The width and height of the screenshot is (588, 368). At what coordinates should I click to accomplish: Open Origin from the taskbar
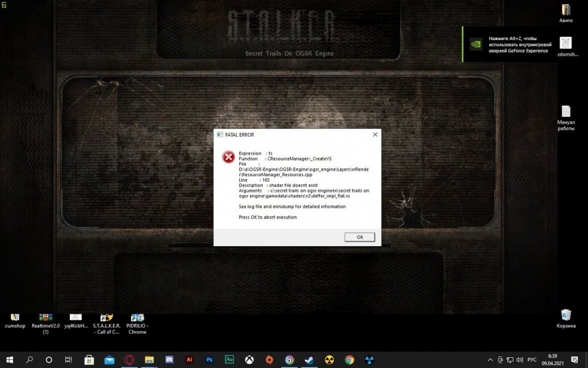(x=269, y=360)
